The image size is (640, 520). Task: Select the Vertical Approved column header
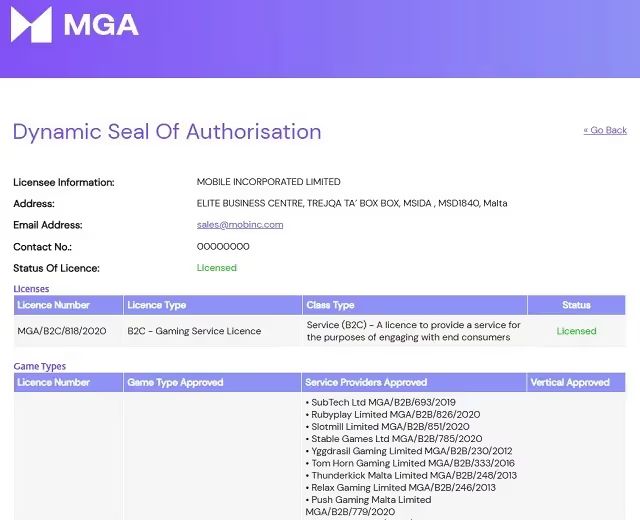pos(571,382)
